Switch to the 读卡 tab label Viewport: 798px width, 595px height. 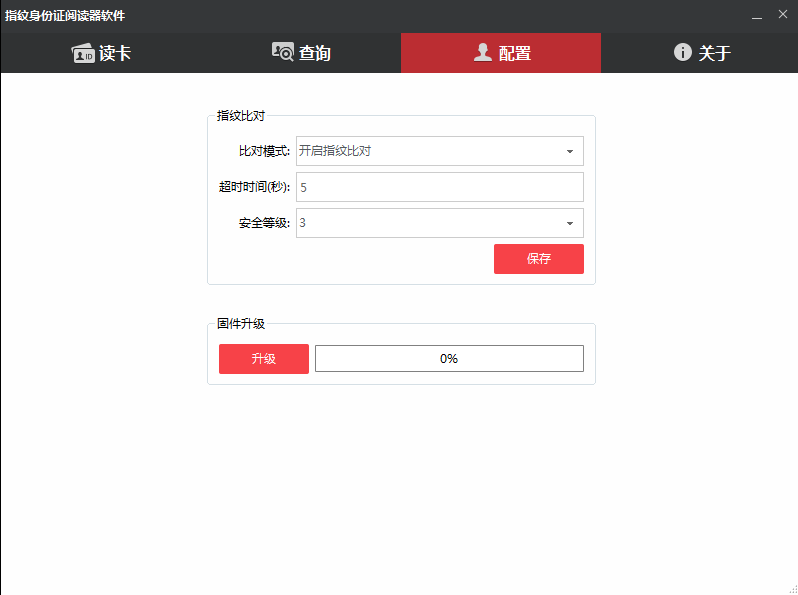click(115, 53)
